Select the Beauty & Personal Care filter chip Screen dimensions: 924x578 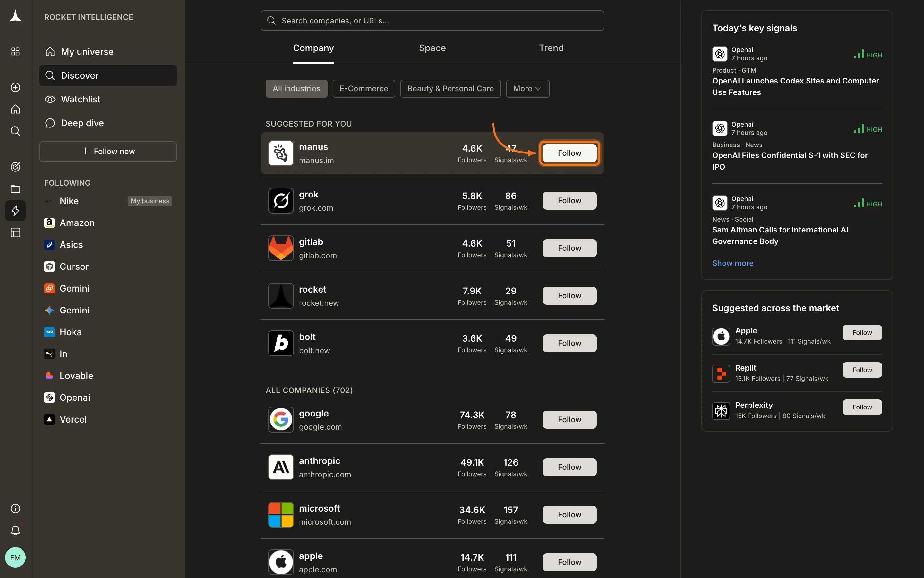450,89
